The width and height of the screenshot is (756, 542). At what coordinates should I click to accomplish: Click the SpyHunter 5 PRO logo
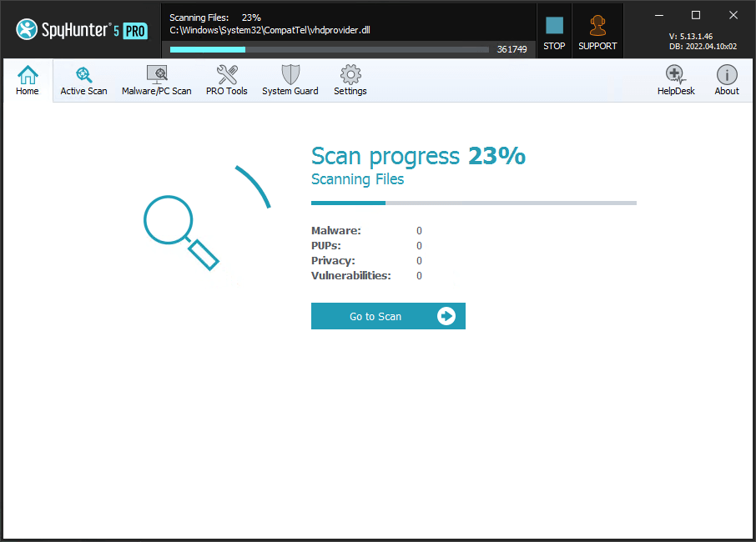[x=81, y=30]
